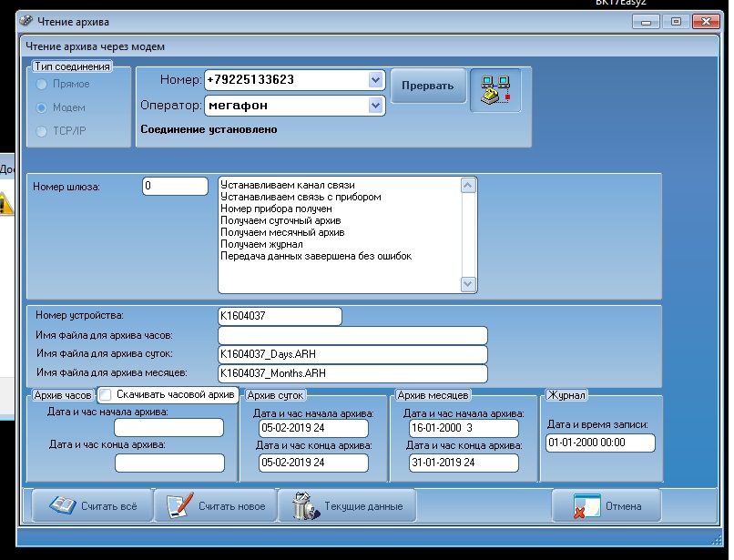Image resolution: width=734 pixels, height=560 pixels.
Task: Click the daily archive end date field
Action: point(313,463)
